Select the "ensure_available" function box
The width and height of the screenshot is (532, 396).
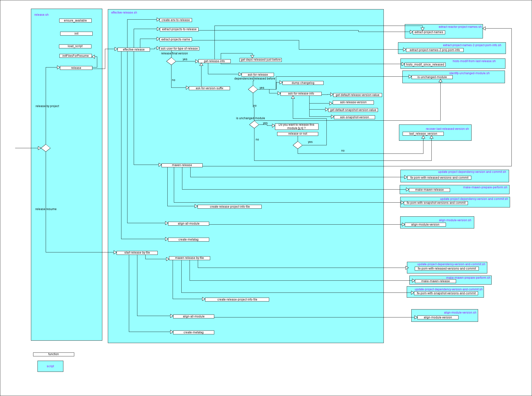[x=75, y=21]
